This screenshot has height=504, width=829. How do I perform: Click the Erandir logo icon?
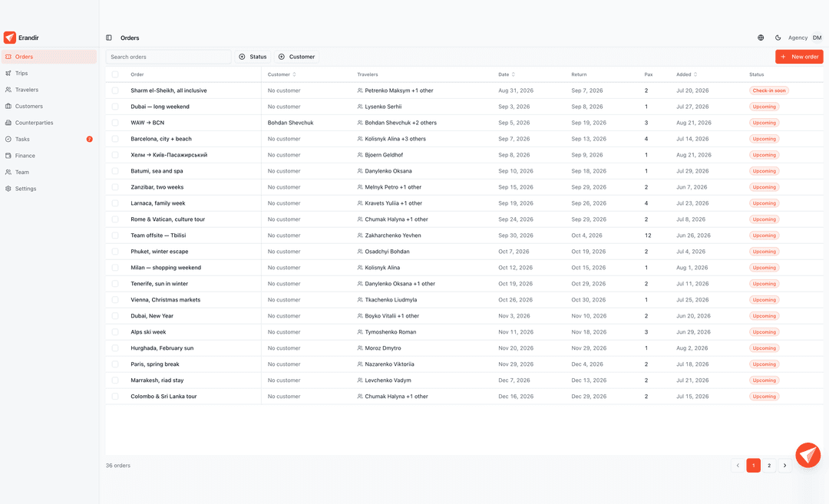click(x=9, y=38)
